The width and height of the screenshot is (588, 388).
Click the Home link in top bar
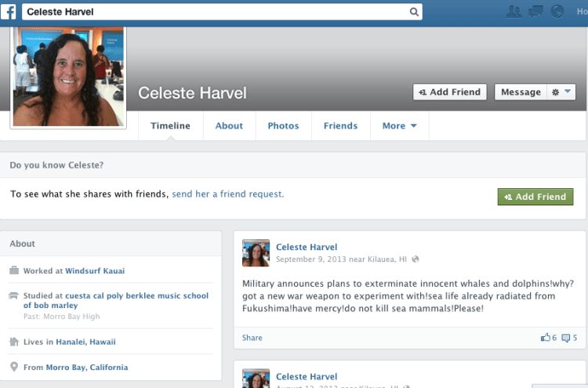click(x=582, y=12)
